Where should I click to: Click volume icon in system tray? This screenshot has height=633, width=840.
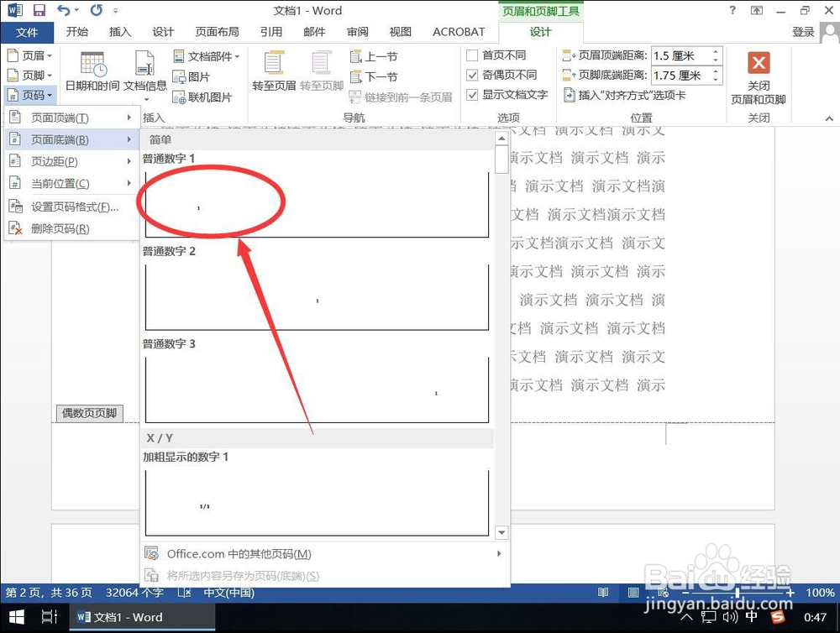730,617
